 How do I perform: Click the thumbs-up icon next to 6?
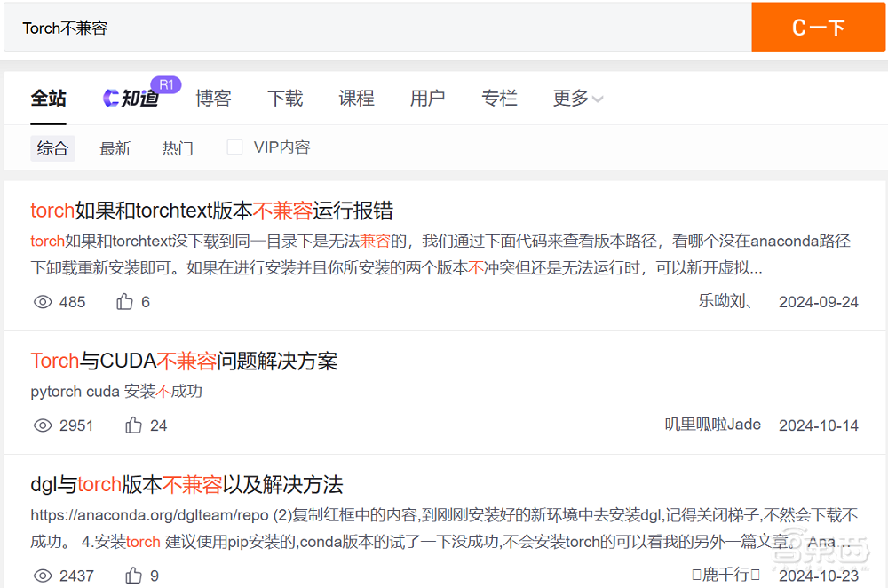[x=124, y=302]
